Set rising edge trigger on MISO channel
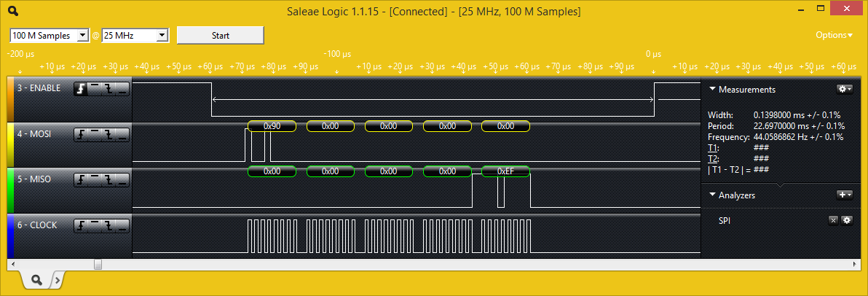Viewport: 868px width, 296px height. (81, 179)
